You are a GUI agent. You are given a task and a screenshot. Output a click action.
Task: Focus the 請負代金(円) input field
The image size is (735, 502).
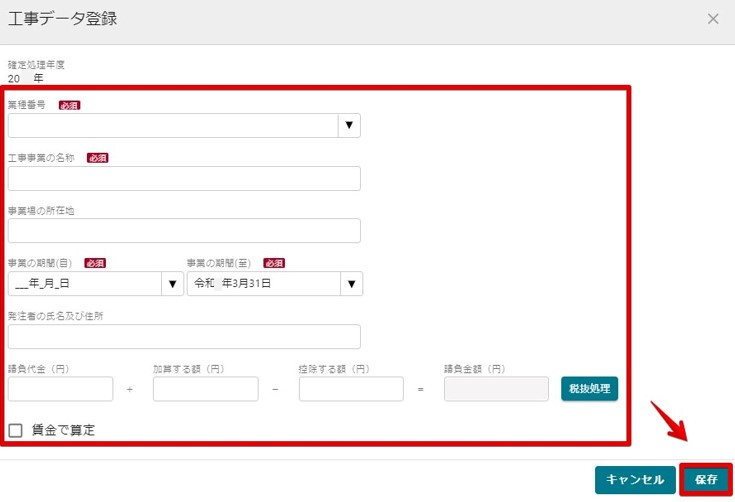[x=60, y=389]
